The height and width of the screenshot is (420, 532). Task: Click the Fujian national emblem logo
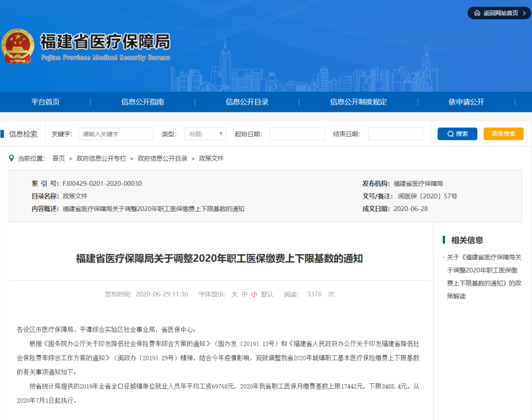point(18,46)
